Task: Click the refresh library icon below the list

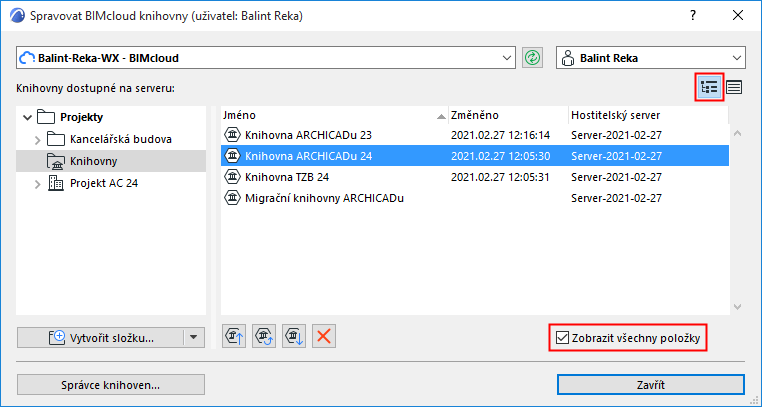Action: click(264, 336)
